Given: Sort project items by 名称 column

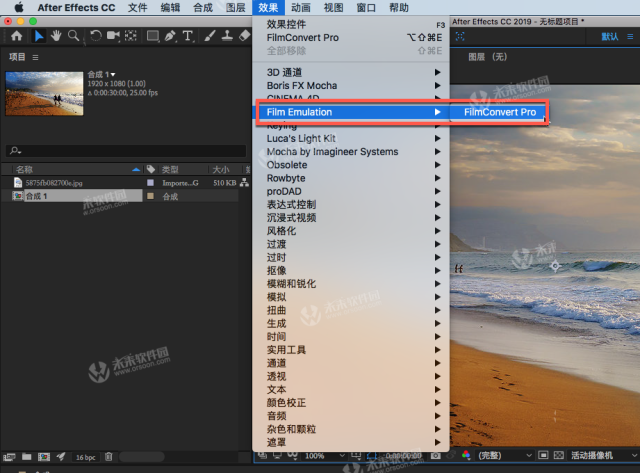Looking at the screenshot, I should [24, 169].
